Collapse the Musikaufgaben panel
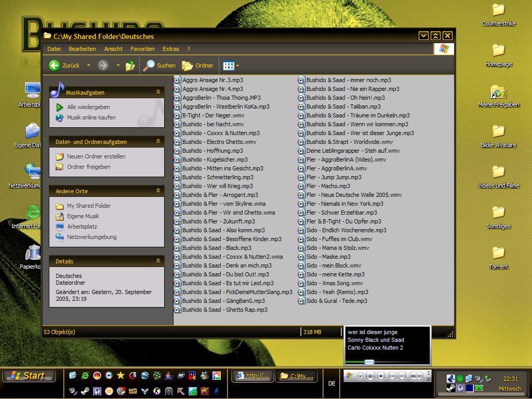This screenshot has height=399, width=532. pyautogui.click(x=158, y=92)
